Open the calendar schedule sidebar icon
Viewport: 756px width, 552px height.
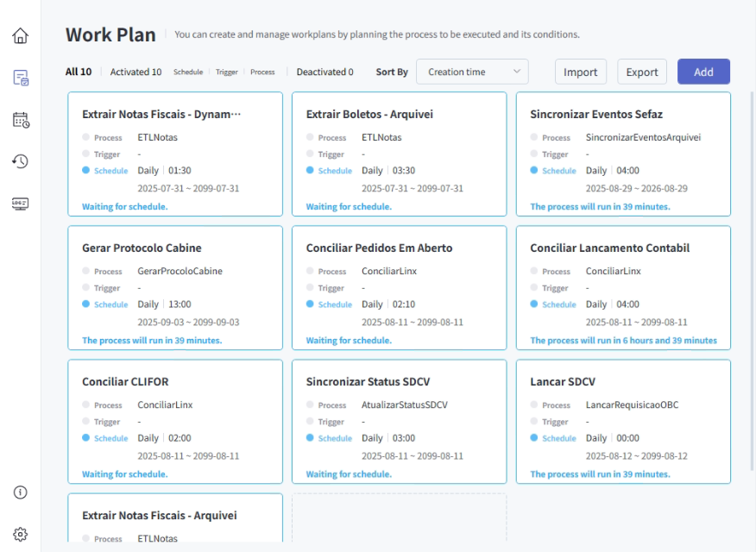click(x=21, y=120)
